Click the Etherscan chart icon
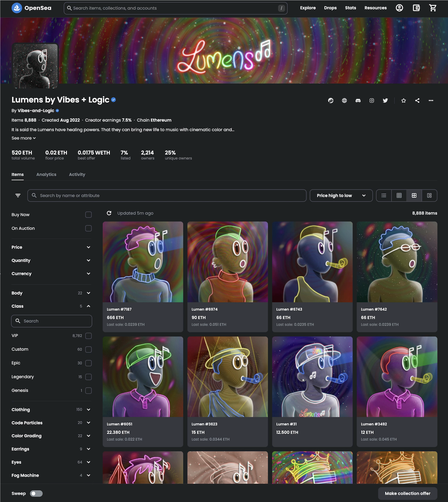Viewport: 448px width, 502px height. 331,100
